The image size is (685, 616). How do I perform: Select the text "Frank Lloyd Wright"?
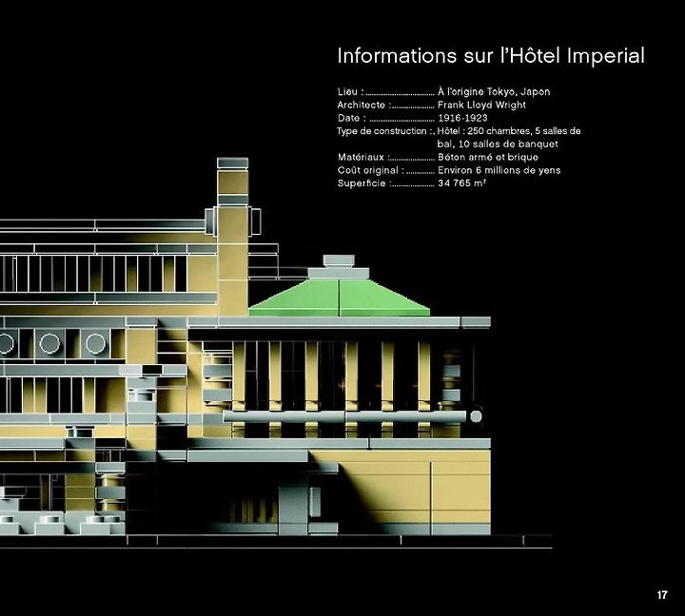click(x=481, y=105)
